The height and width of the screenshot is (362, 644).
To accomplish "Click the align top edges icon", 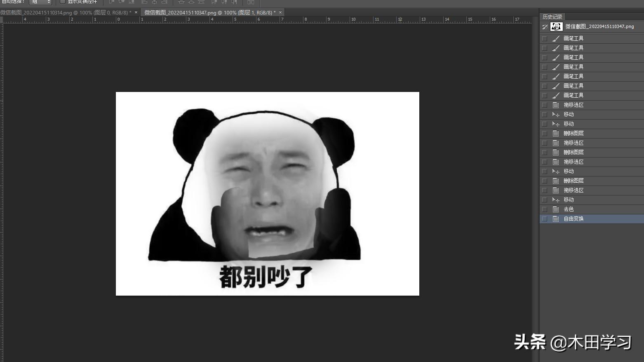I will (x=110, y=2).
